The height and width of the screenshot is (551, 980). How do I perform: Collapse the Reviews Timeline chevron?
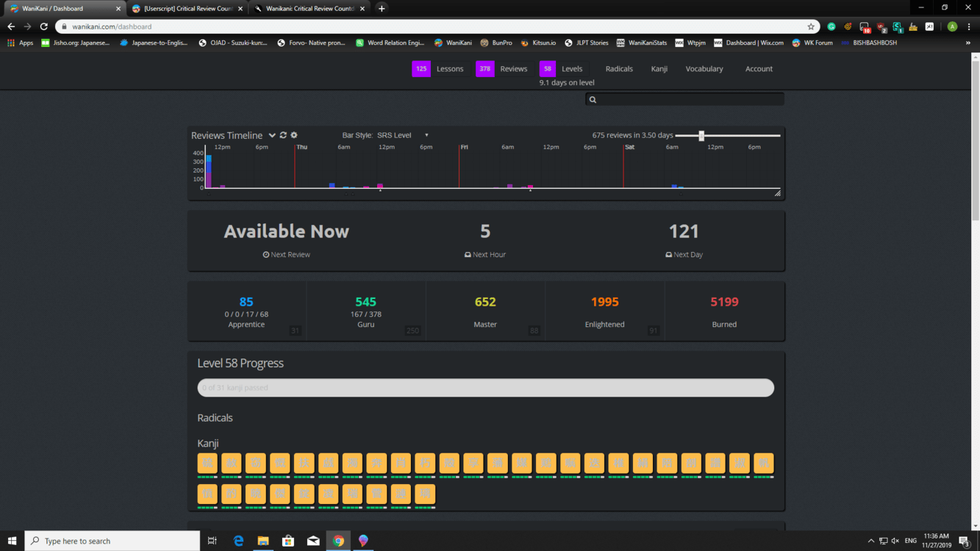[x=272, y=135]
